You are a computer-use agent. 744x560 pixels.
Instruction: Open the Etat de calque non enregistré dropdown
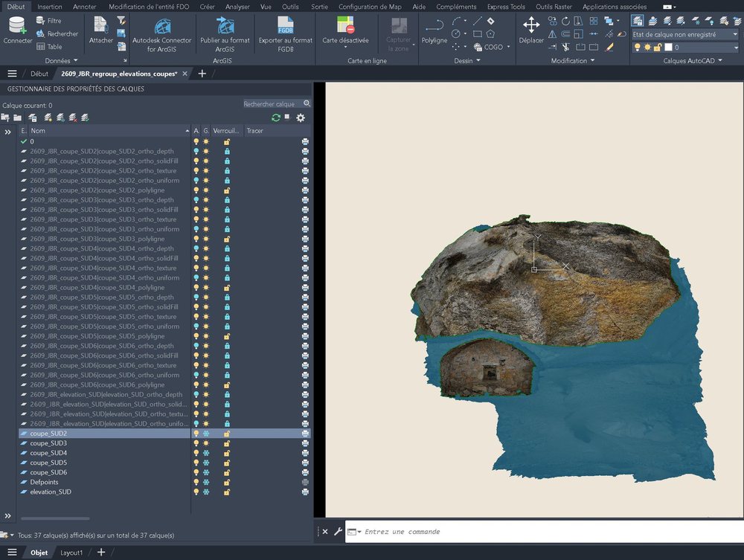pyautogui.click(x=735, y=34)
